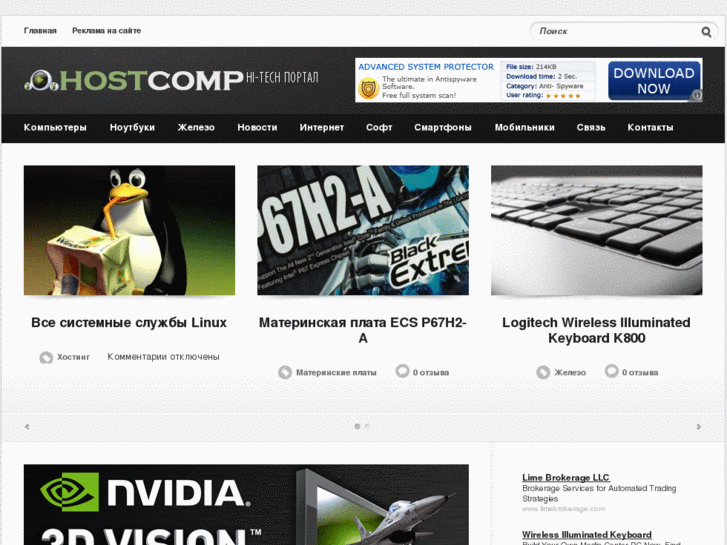This screenshot has width=727, height=545.
Task: Click the Комментарии отключены text
Action: point(163,357)
